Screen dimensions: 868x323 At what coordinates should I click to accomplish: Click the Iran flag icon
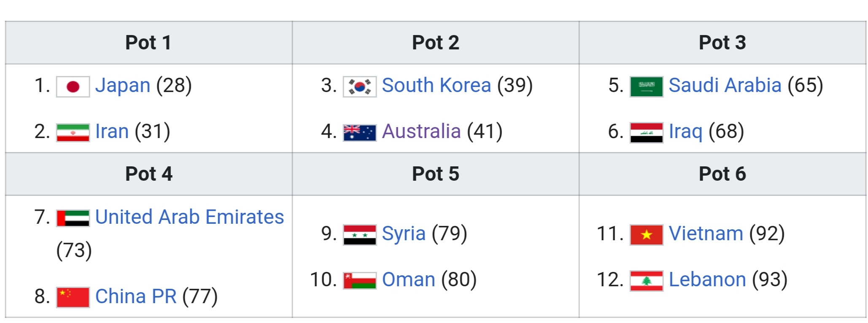(x=73, y=133)
